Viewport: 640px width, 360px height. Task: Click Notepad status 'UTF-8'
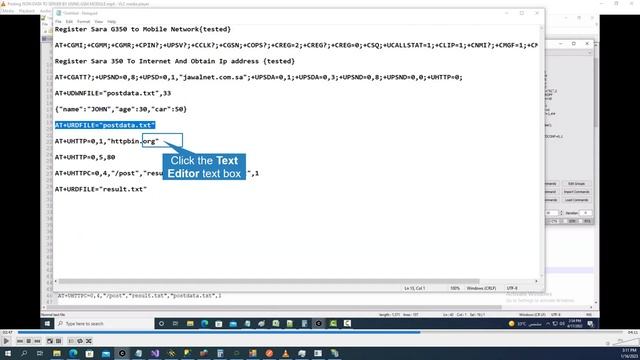(512, 288)
